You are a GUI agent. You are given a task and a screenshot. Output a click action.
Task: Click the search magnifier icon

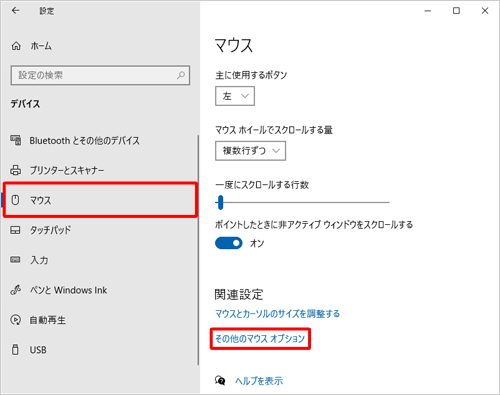point(181,75)
